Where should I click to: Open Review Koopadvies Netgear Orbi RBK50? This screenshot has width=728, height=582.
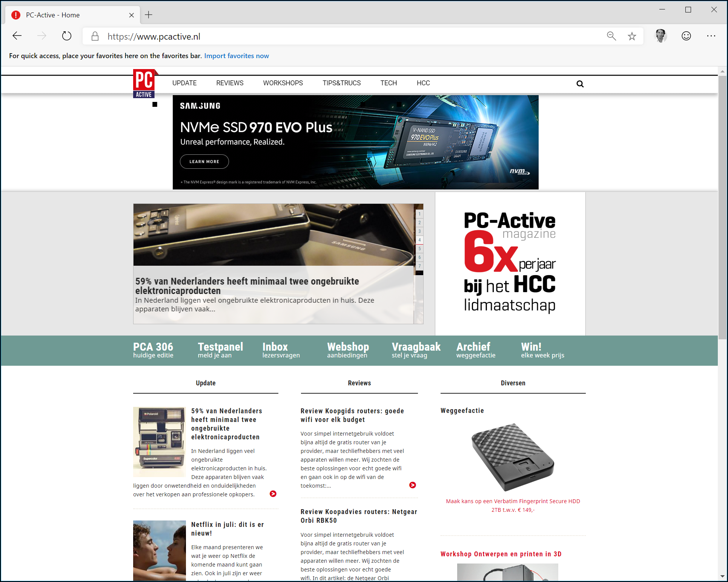pos(359,516)
